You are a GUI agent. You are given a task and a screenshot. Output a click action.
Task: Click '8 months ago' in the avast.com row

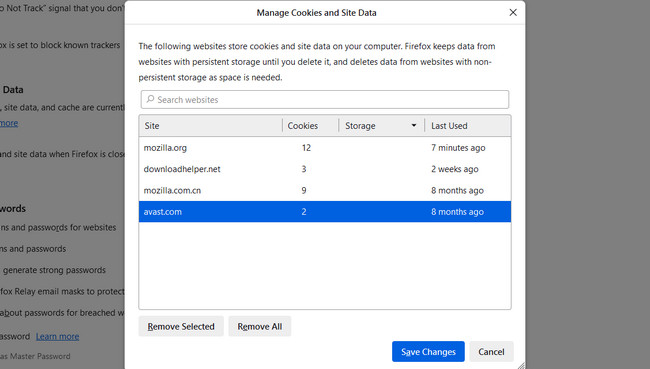[x=457, y=211]
